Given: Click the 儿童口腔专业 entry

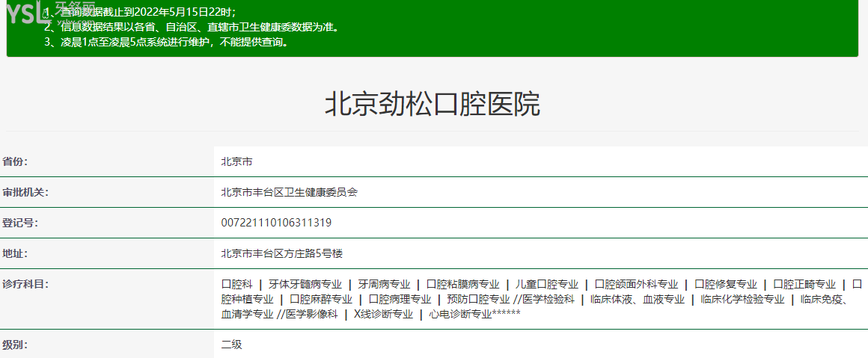Looking at the screenshot, I should pos(547,285).
